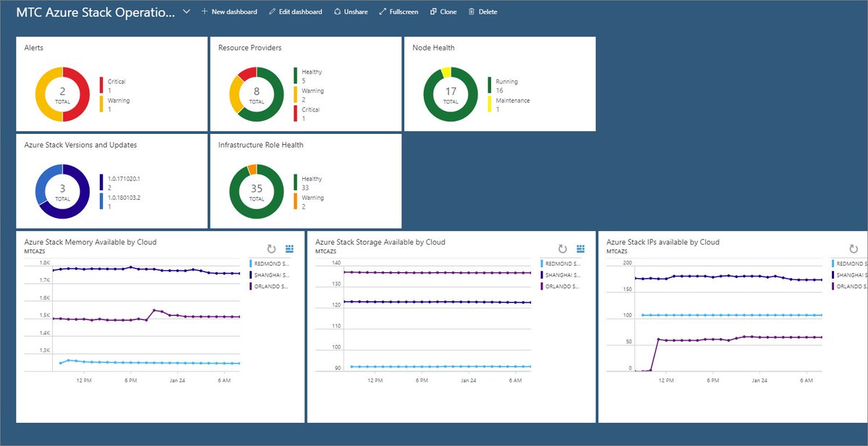The image size is (868, 446).
Task: Open the dashboard name dropdown chevron
Action: 187,12
